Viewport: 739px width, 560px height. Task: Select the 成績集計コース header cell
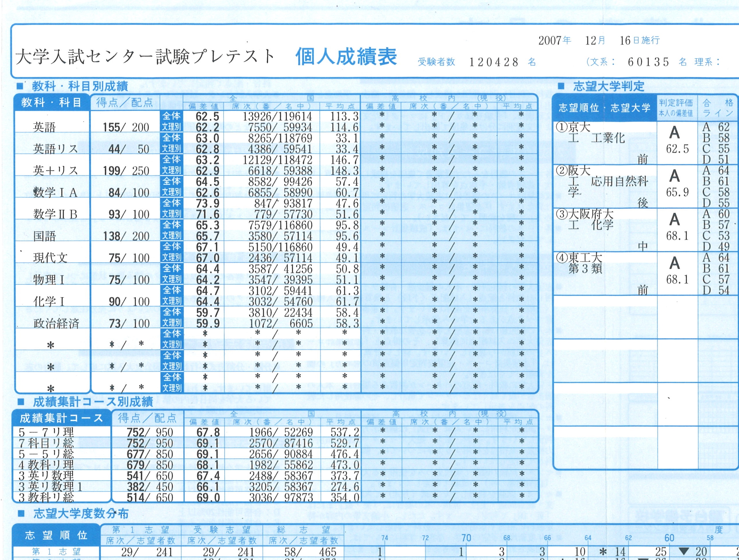click(x=61, y=418)
